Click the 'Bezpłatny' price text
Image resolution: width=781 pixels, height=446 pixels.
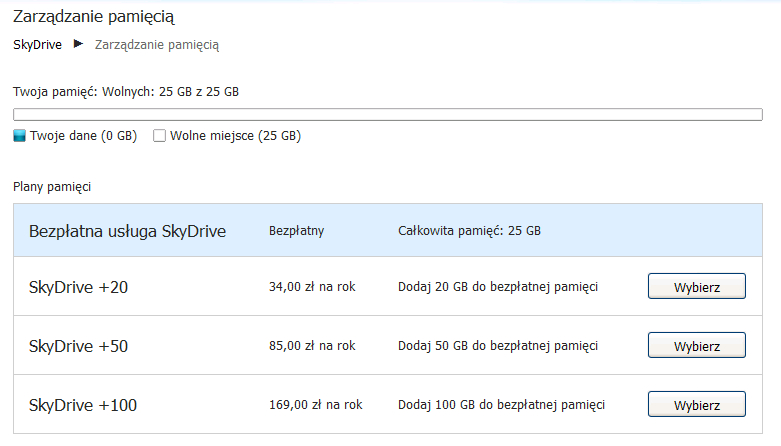pos(296,231)
